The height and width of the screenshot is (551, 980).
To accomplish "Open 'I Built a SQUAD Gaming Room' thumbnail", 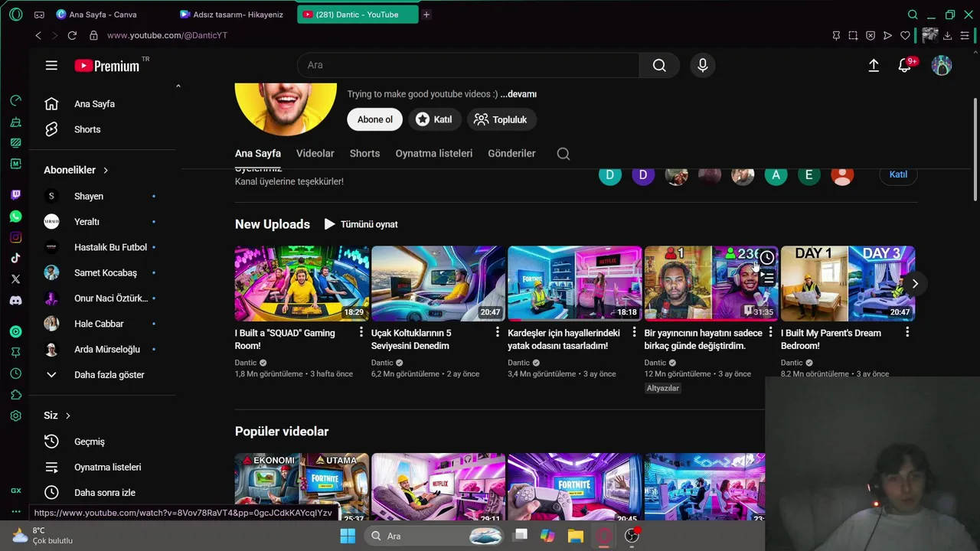I will 302,283.
